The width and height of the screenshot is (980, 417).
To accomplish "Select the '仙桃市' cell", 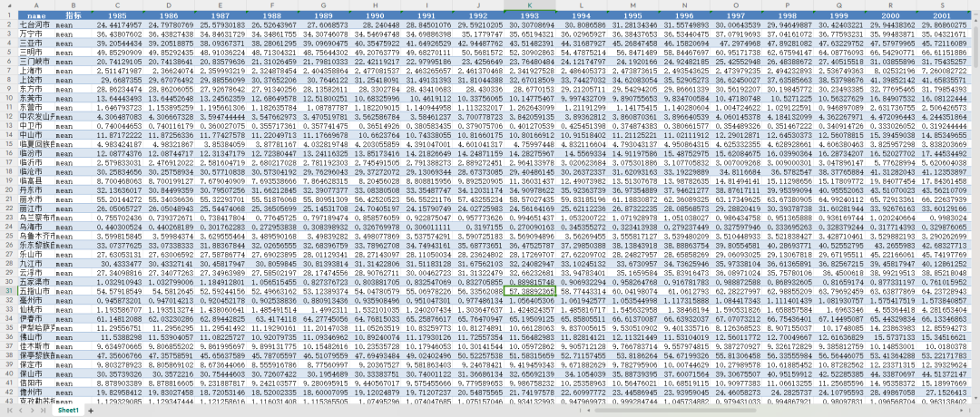I will coord(36,308).
